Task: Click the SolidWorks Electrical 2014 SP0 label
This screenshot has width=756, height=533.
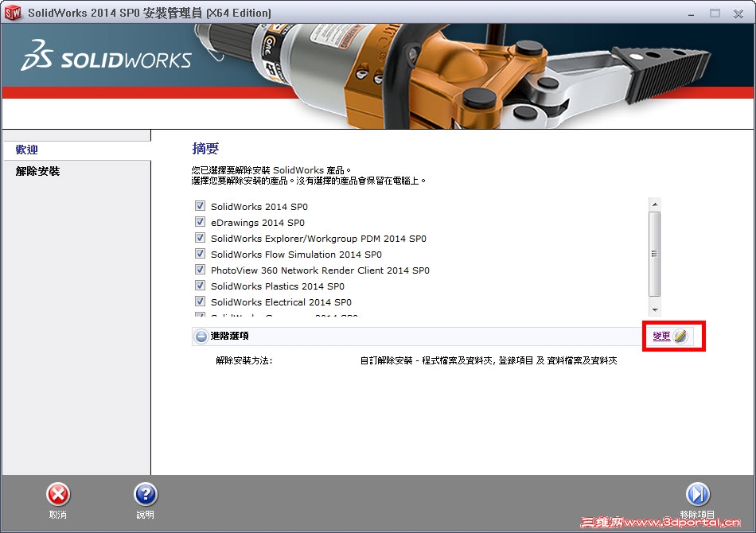Action: 281,302
